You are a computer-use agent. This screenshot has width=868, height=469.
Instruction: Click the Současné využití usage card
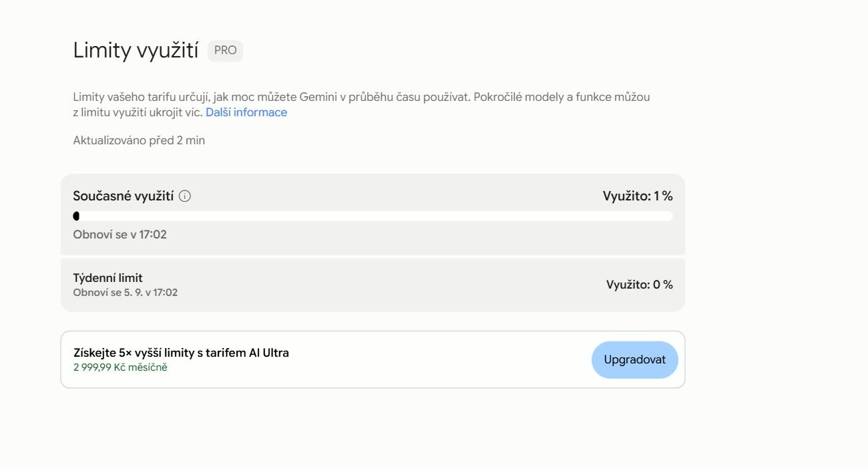[373, 214]
